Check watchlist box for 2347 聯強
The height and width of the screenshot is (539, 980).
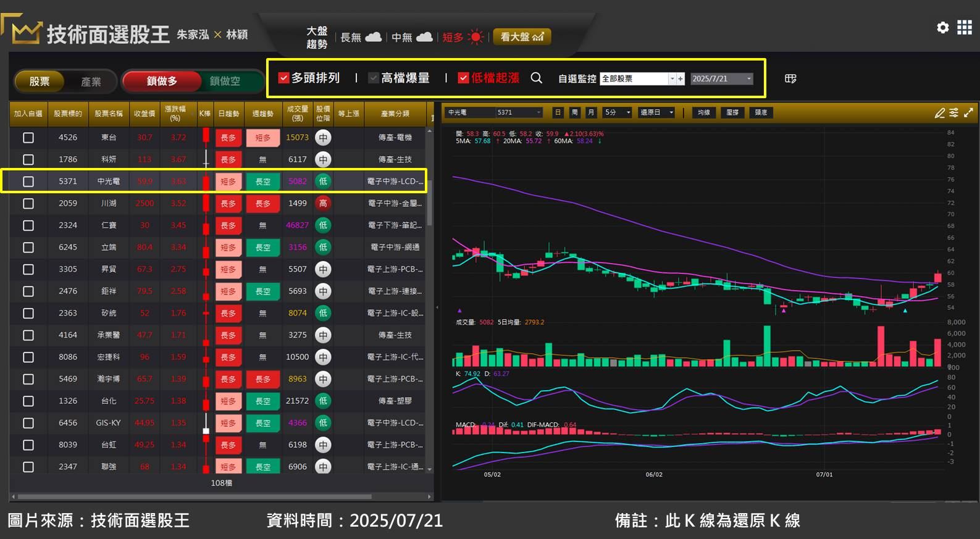(28, 467)
